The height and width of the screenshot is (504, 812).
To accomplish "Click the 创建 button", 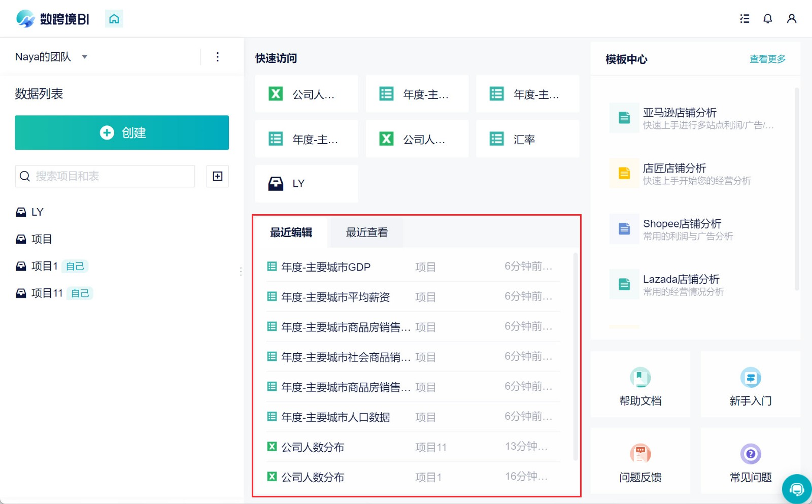I will pos(122,132).
